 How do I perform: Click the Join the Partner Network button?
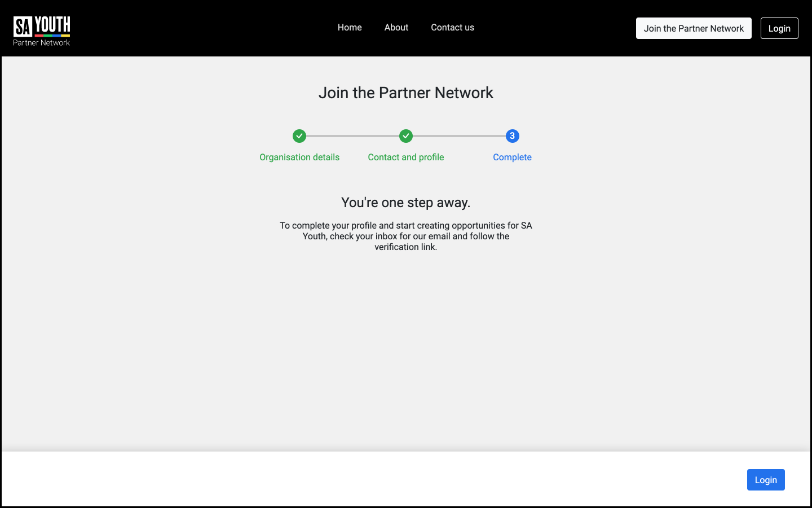[694, 28]
